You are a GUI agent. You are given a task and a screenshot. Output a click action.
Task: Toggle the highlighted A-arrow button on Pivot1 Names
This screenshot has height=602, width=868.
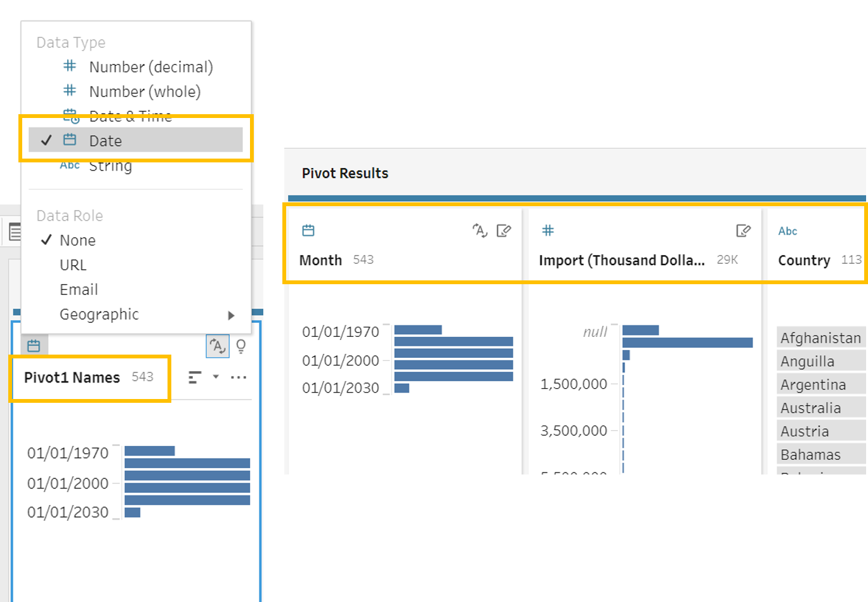(x=218, y=346)
